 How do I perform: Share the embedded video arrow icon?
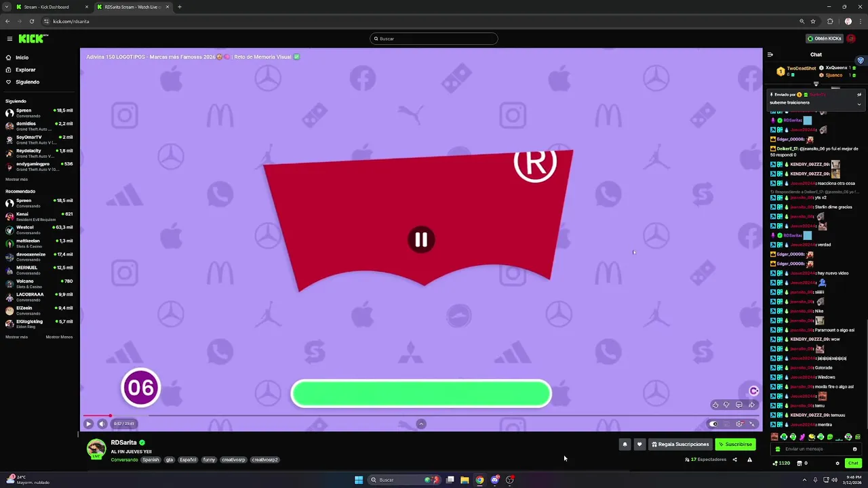click(751, 405)
